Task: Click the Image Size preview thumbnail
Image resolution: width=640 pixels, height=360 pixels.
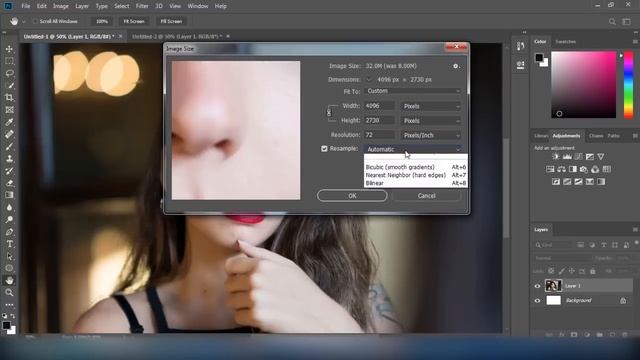Action: (x=236, y=130)
